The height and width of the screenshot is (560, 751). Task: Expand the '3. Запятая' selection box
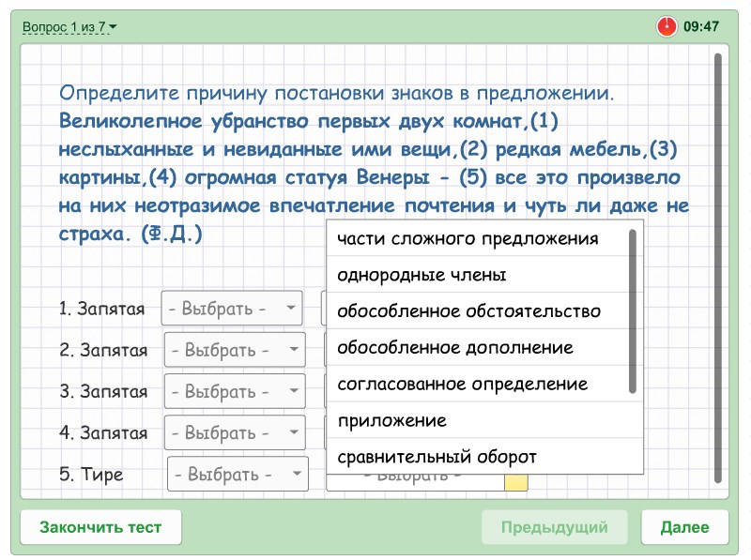pyautogui.click(x=235, y=391)
